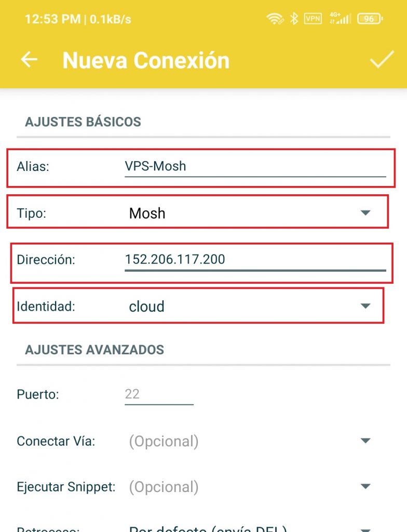Tap the VPN status indicator
Viewport: 407px width, 532px height.
click(x=313, y=18)
